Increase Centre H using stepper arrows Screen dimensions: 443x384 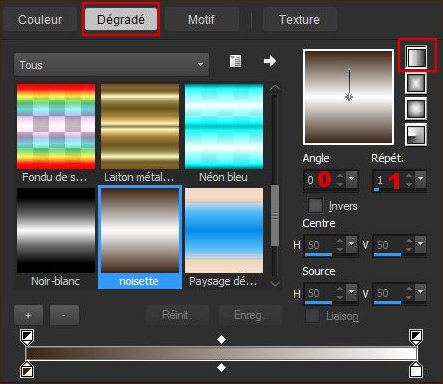coord(340,241)
